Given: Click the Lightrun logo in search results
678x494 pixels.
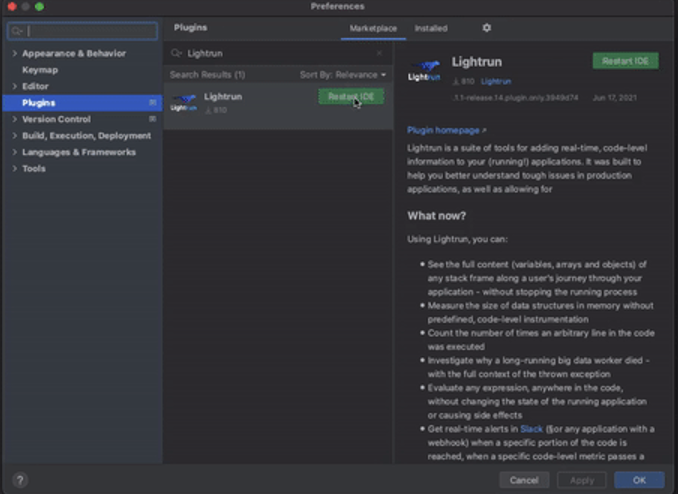Looking at the screenshot, I should pyautogui.click(x=184, y=103).
